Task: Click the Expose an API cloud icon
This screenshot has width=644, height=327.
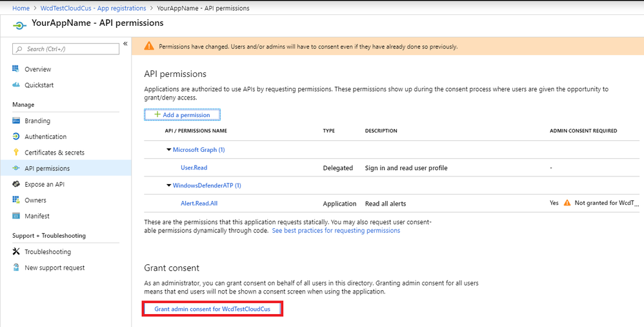Action: click(16, 184)
